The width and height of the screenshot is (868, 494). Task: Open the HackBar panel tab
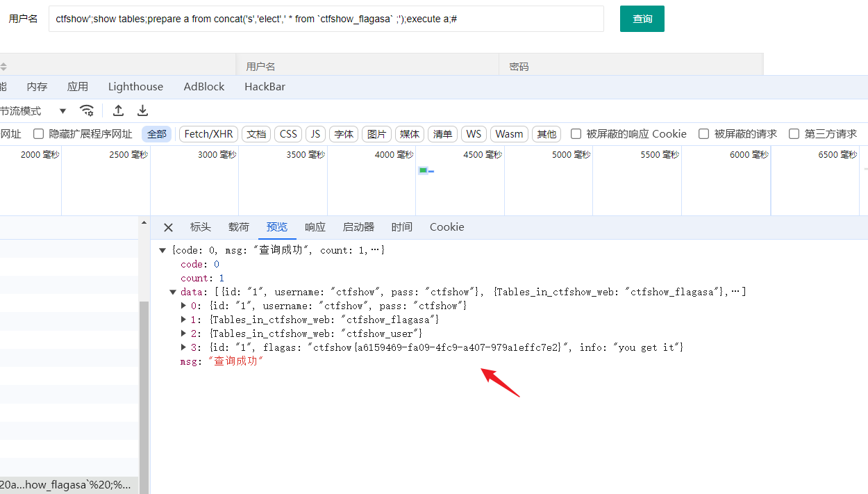point(265,87)
